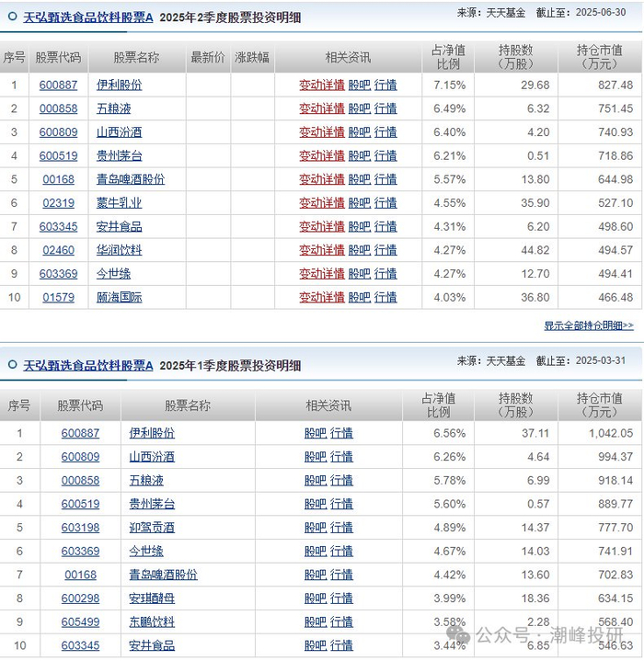Open stock code 600887 in the 2季度 table
Screen dimensions: 644x661
[58, 85]
